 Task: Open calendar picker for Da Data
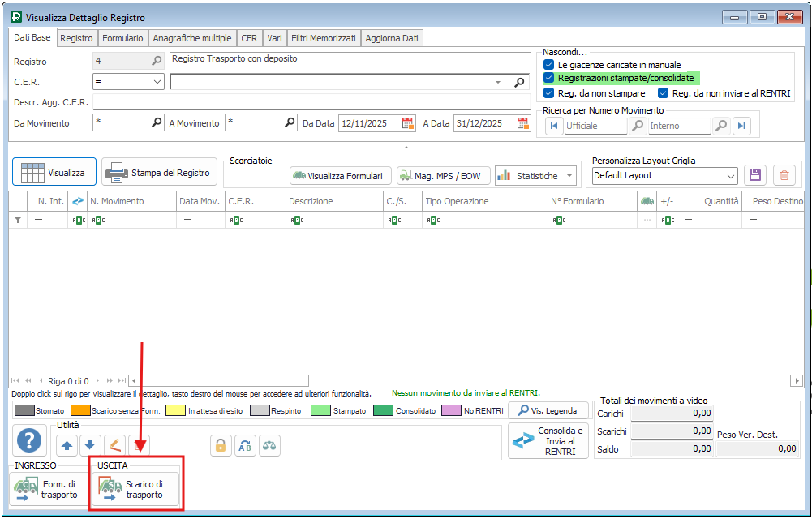coord(408,123)
